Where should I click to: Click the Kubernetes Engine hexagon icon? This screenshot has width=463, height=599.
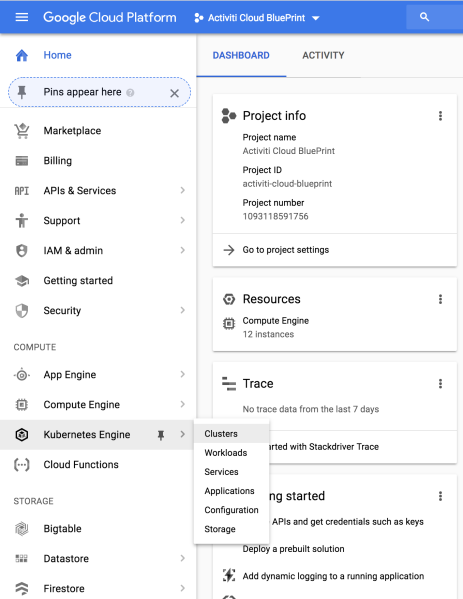tap(22, 434)
